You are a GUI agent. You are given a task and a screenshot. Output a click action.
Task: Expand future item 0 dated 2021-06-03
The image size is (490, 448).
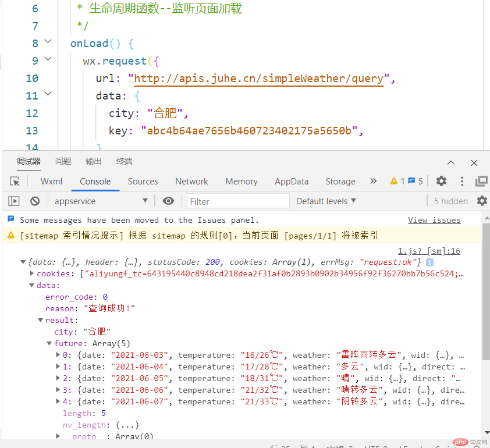pos(58,354)
